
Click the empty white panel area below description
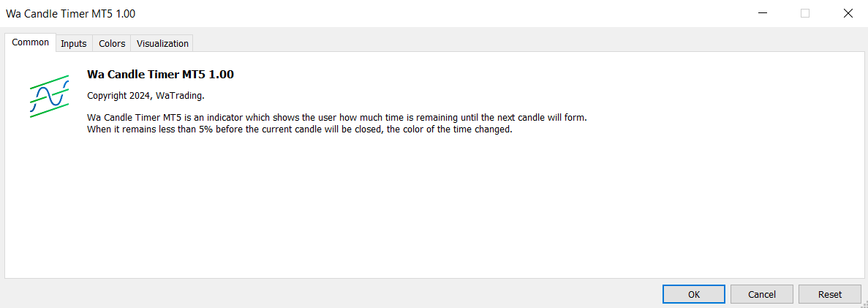[434, 211]
